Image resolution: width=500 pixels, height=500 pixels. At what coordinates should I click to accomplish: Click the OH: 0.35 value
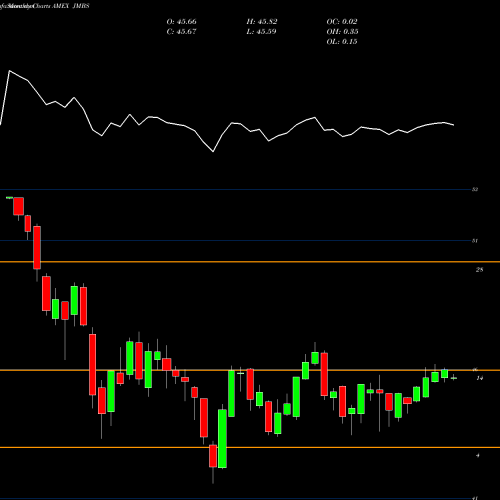pos(342,32)
